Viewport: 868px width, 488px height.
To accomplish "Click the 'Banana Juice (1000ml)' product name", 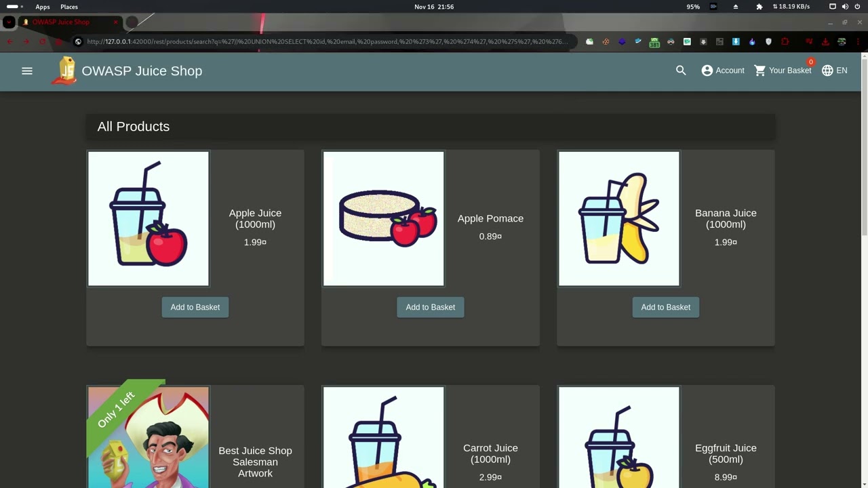I will [x=726, y=219].
